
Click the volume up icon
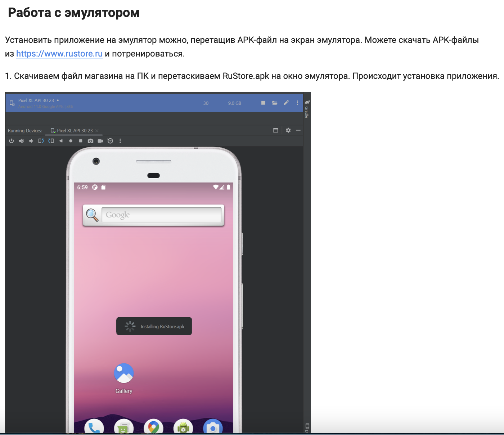pos(21,141)
